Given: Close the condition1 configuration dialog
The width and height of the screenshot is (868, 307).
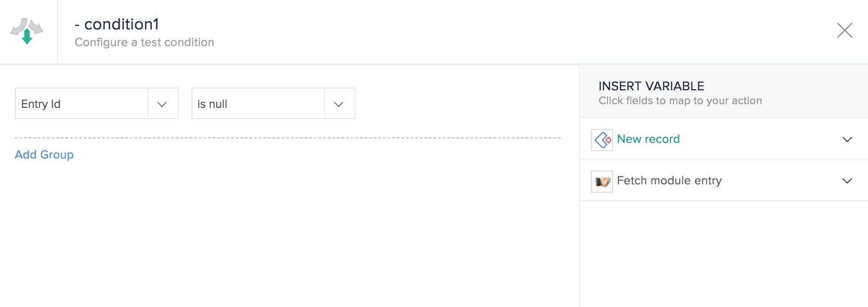Looking at the screenshot, I should click(x=845, y=30).
